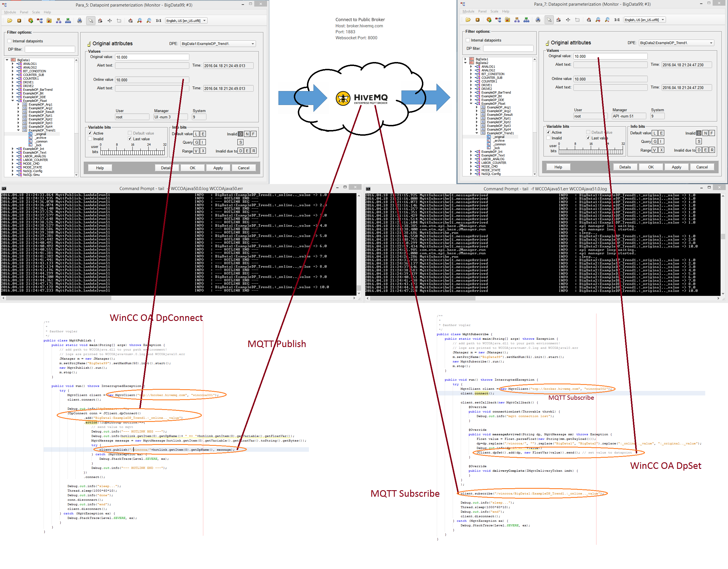Open the Module menu in Para_5 window

coord(10,12)
